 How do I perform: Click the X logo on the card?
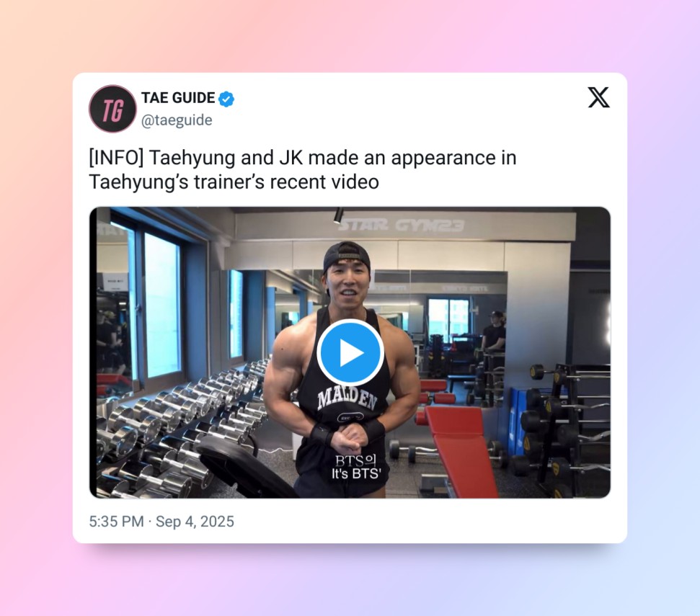[x=598, y=97]
